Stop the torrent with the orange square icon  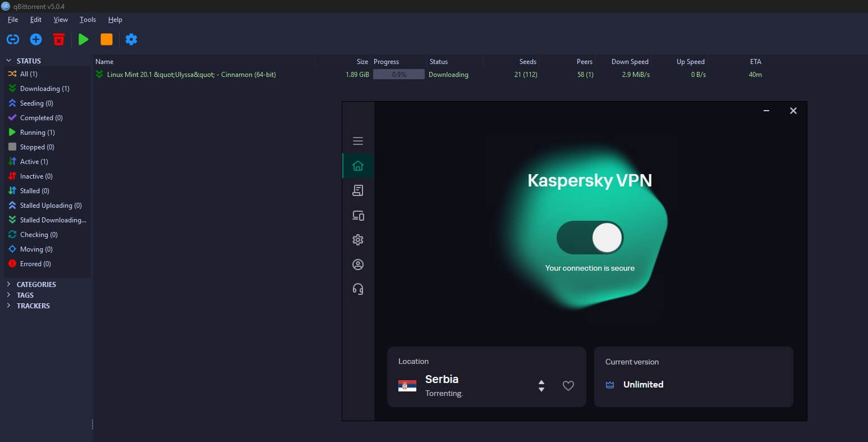point(107,39)
